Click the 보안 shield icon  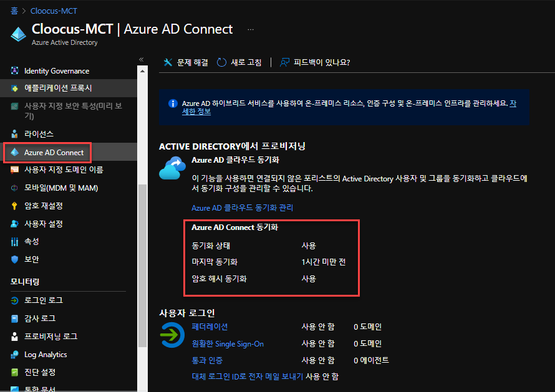pyautogui.click(x=14, y=259)
